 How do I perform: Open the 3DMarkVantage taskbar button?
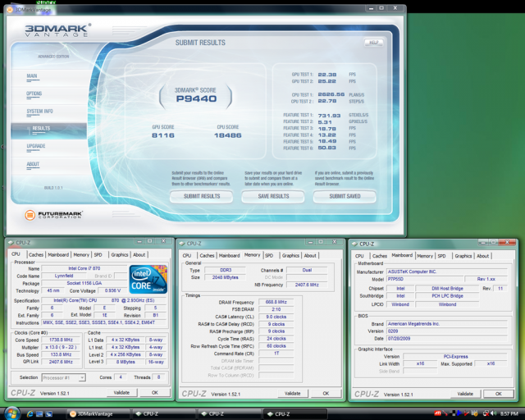point(97,414)
